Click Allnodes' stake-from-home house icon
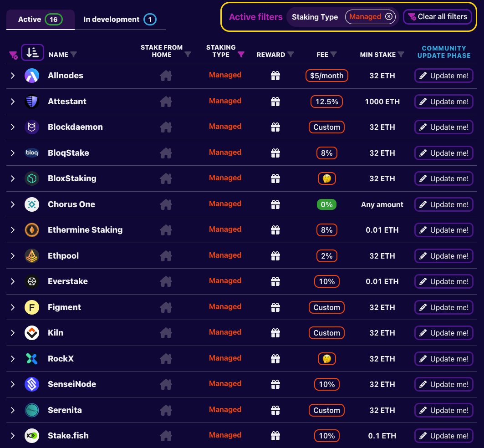 pyautogui.click(x=166, y=76)
